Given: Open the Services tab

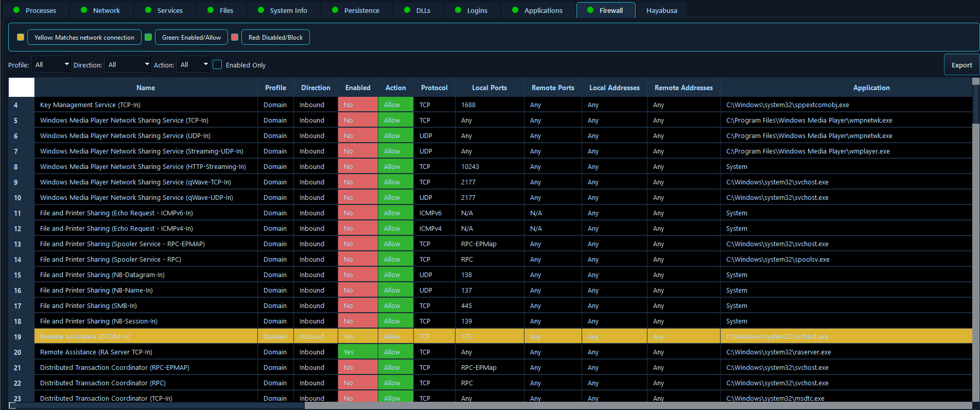Looking at the screenshot, I should click(x=169, y=11).
